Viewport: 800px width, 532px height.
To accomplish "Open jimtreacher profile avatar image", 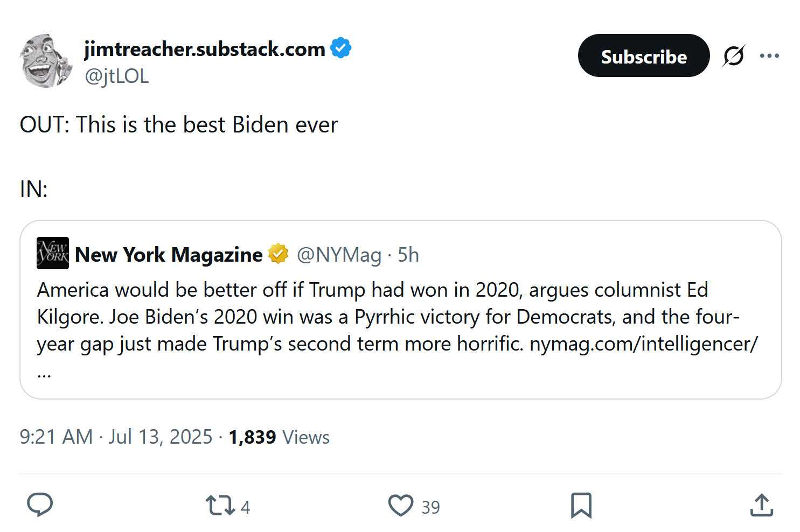I will pyautogui.click(x=46, y=61).
